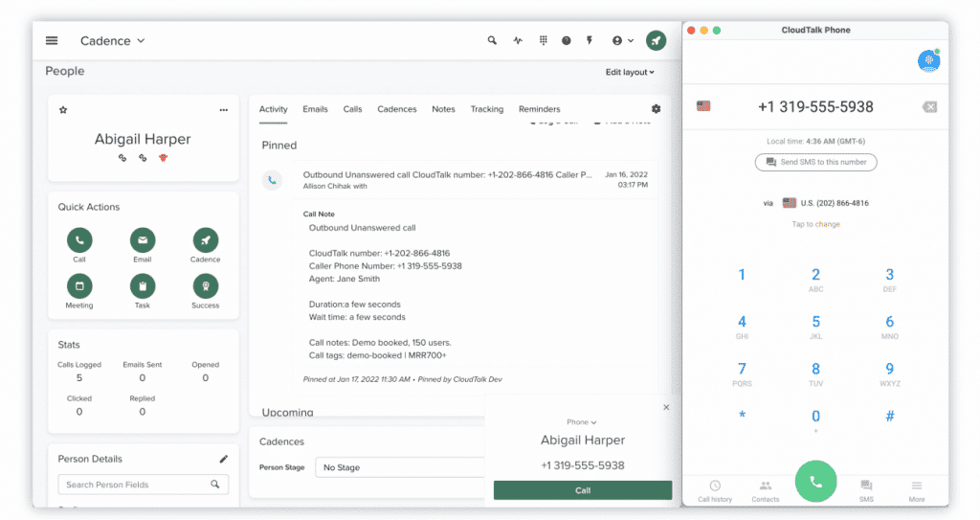
Task: Dial the hash key on the CloudTalk keypad
Action: [x=889, y=417]
